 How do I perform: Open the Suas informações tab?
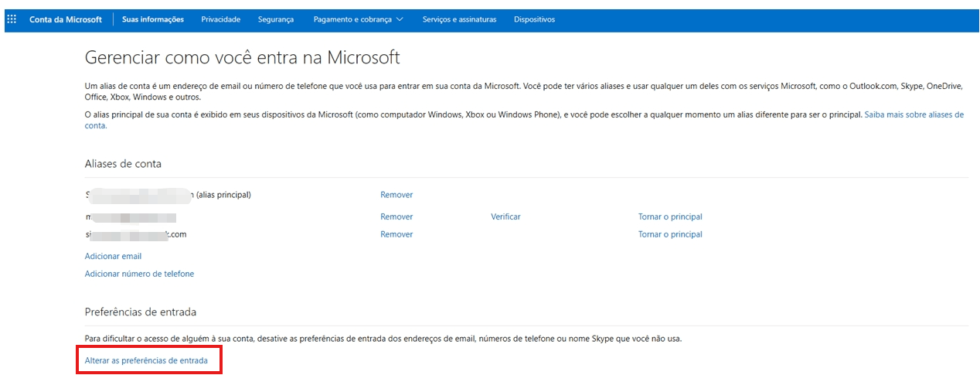coord(153,19)
